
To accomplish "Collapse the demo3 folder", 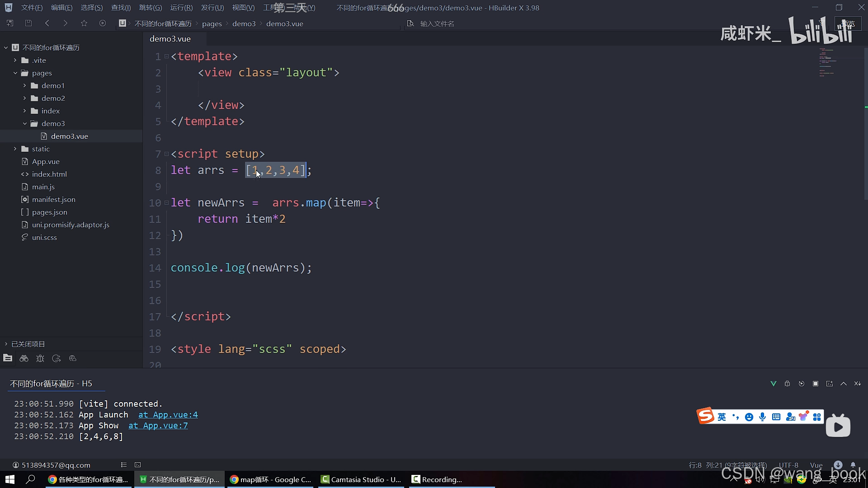I will (x=25, y=123).
